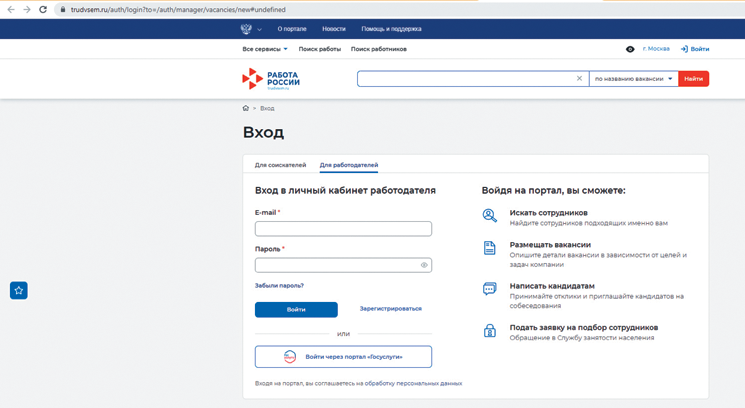Viewport: 745px width, 408px height.
Task: Open Поиск работы menu item
Action: pyautogui.click(x=319, y=49)
